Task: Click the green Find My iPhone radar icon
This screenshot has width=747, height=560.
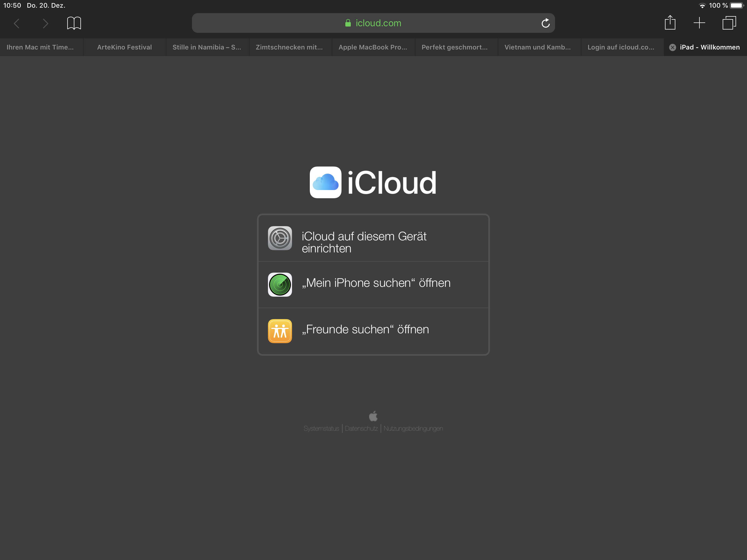Action: click(x=280, y=284)
